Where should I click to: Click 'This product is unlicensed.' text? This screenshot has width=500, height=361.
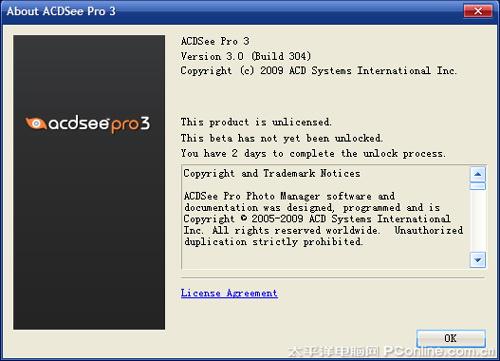pos(256,122)
